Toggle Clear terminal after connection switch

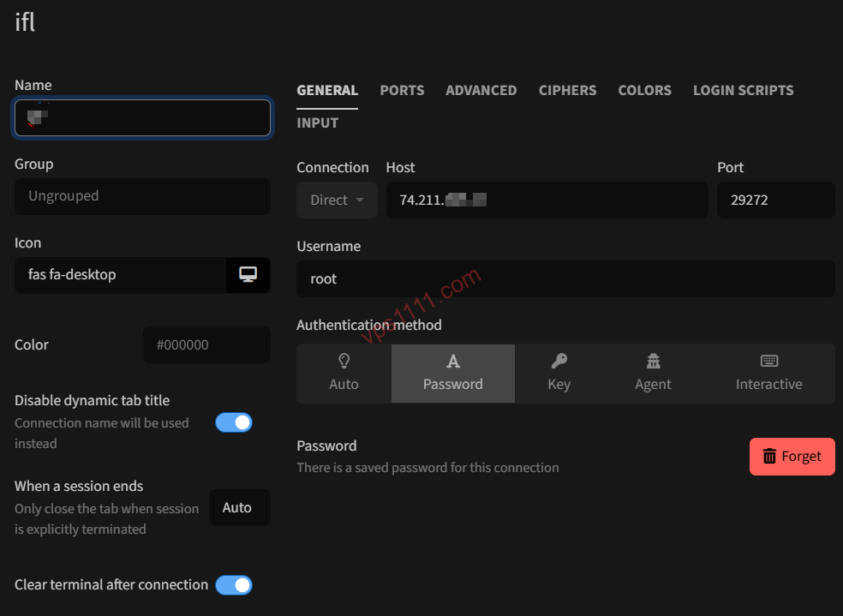coord(234,585)
